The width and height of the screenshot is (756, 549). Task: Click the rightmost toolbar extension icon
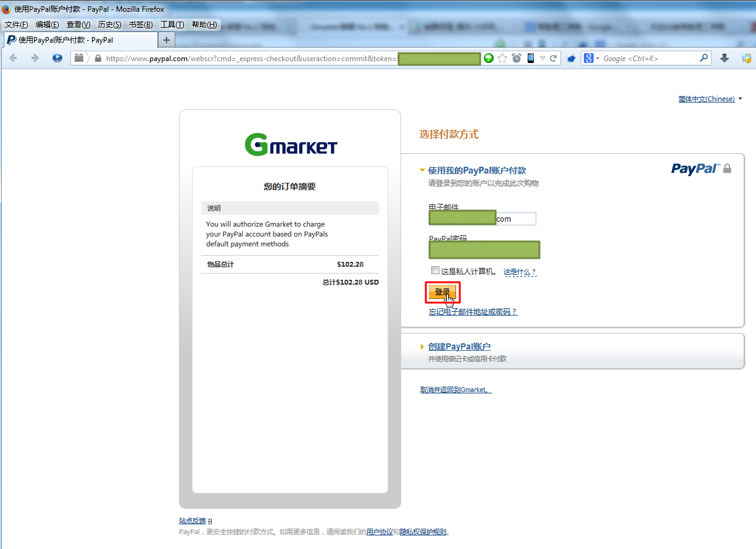[x=746, y=58]
